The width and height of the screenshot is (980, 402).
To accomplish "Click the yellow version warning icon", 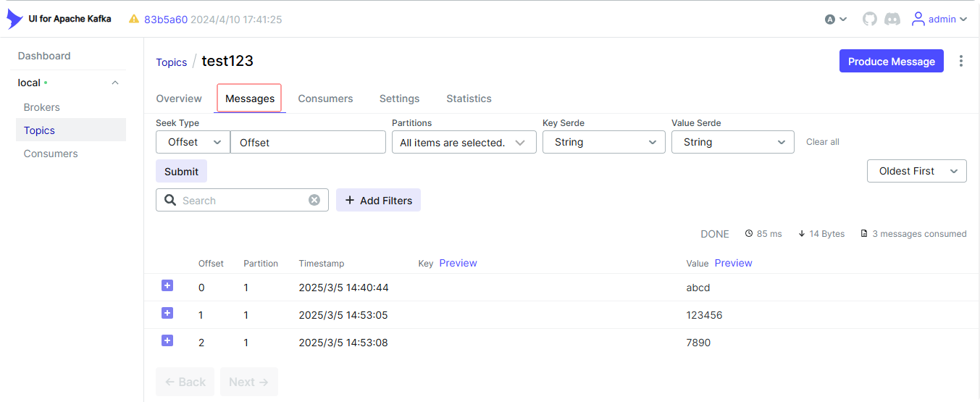I will (134, 20).
